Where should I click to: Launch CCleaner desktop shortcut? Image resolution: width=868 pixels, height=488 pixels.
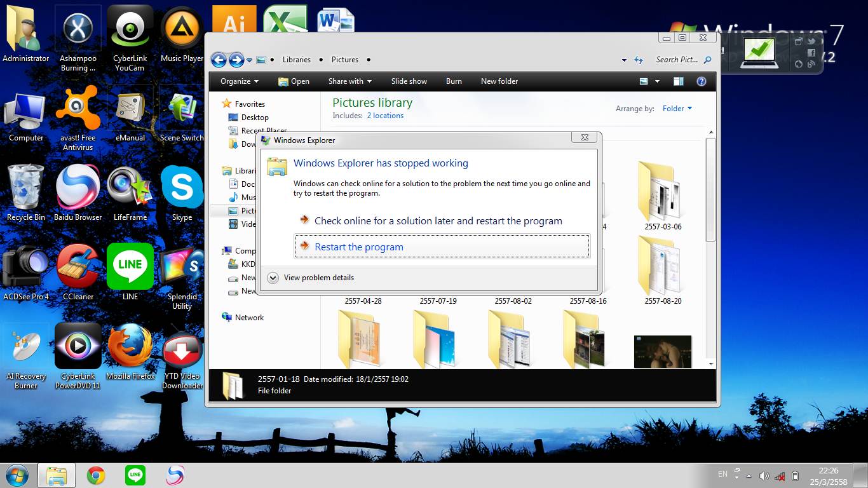78,273
